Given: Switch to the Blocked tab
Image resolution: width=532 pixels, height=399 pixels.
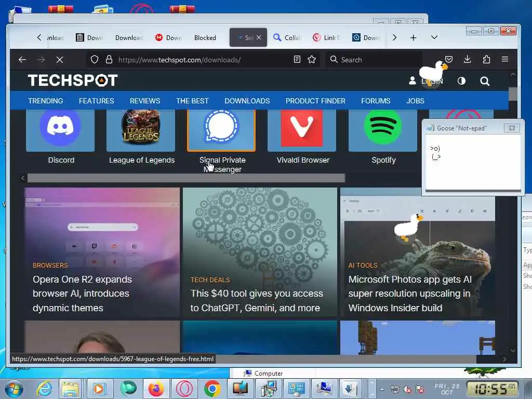Looking at the screenshot, I should (205, 37).
